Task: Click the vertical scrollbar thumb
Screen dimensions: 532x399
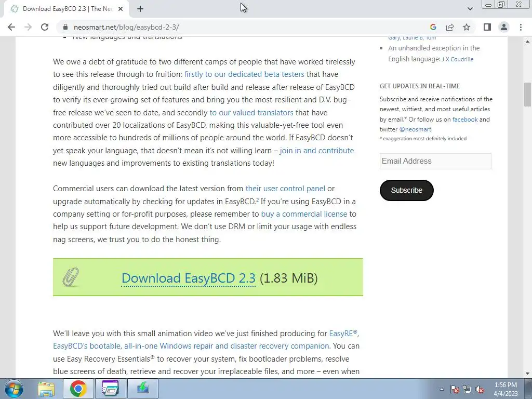Action: pos(527,95)
